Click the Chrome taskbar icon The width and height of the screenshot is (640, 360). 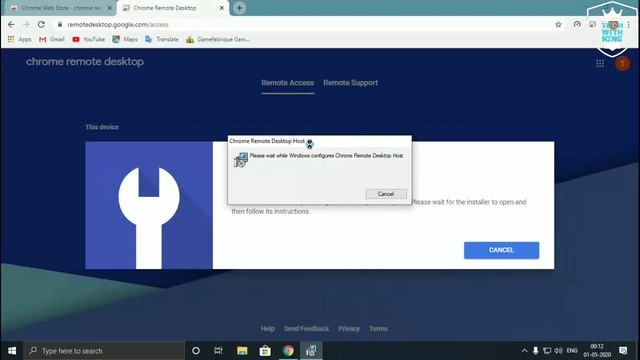288,351
